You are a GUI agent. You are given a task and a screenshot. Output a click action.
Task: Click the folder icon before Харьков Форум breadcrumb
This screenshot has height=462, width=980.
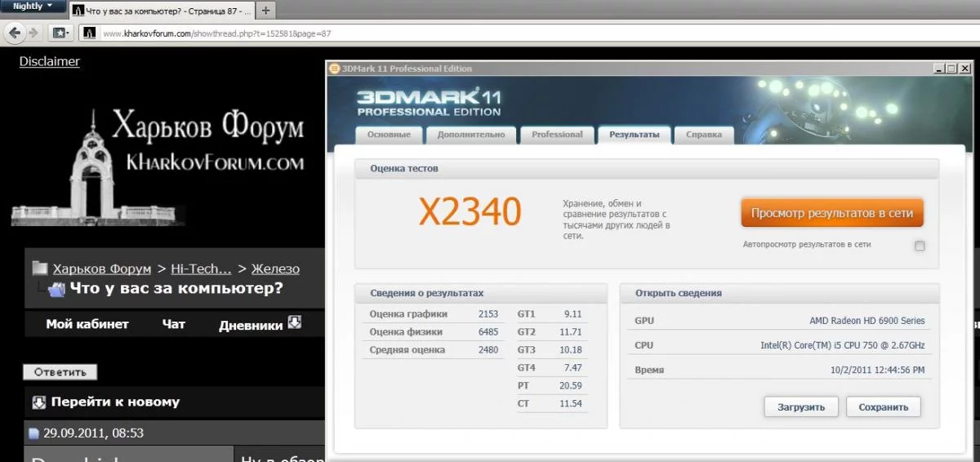click(39, 269)
